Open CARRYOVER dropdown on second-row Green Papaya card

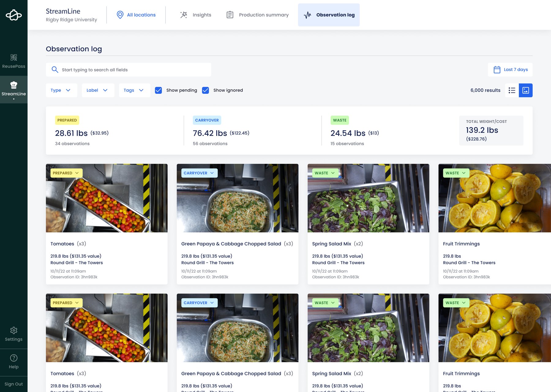point(199,303)
